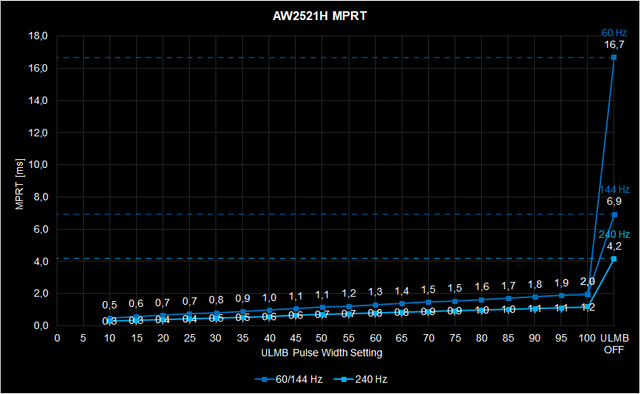Image resolution: width=640 pixels, height=394 pixels.
Task: Click the x-axis tick label "75"
Action: tap(455, 338)
